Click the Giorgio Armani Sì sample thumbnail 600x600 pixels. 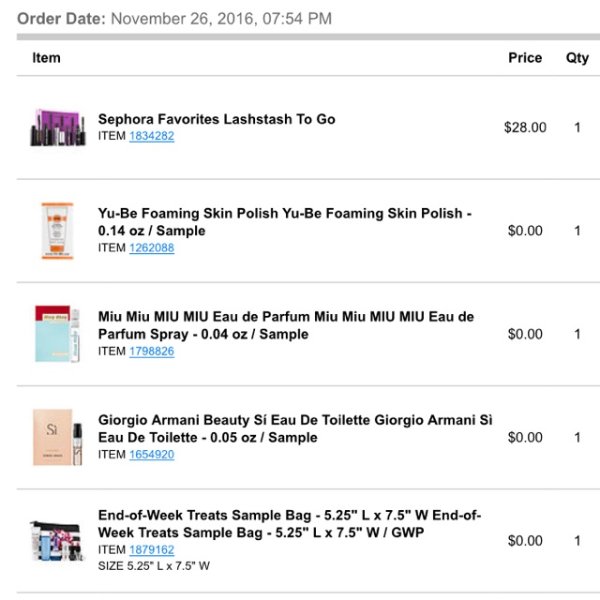57,437
